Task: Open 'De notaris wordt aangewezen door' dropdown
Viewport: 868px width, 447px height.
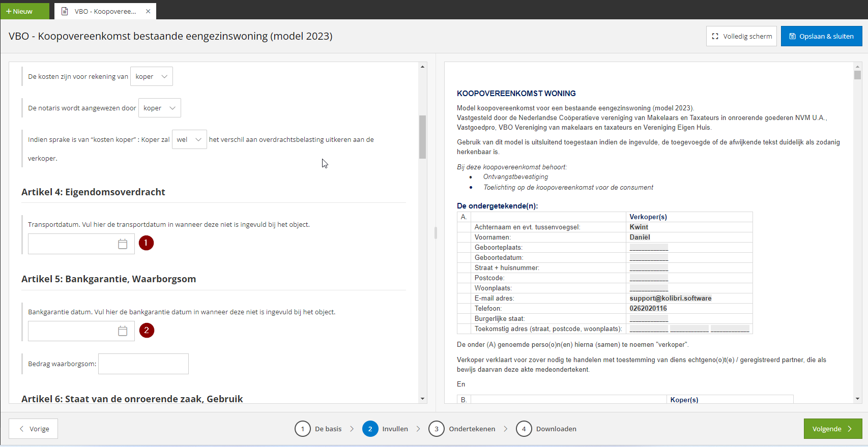Action: (160, 108)
